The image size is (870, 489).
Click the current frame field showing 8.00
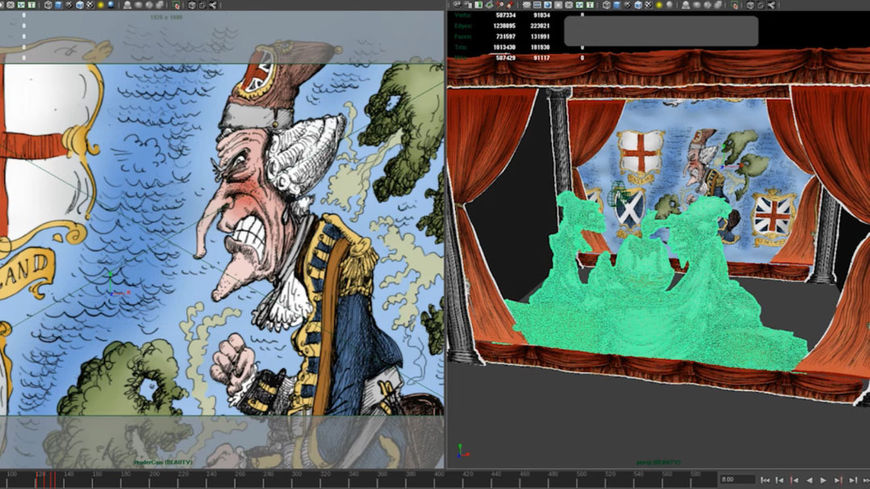click(x=738, y=480)
